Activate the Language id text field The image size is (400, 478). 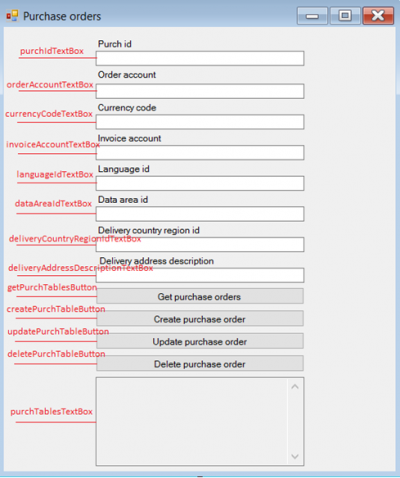(200, 183)
